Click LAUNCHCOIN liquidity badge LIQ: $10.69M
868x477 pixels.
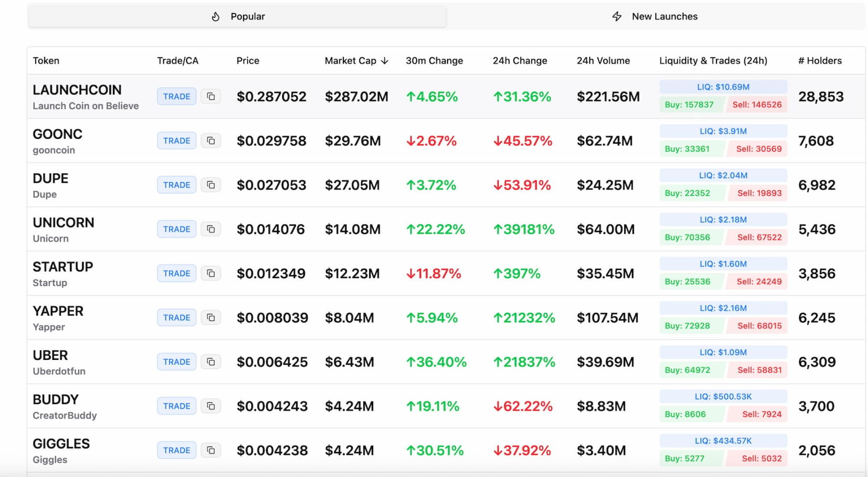pyautogui.click(x=723, y=87)
